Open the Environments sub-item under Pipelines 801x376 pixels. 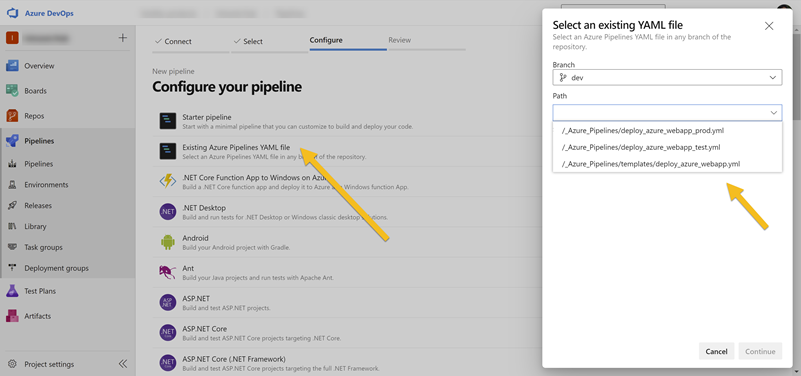coord(46,185)
